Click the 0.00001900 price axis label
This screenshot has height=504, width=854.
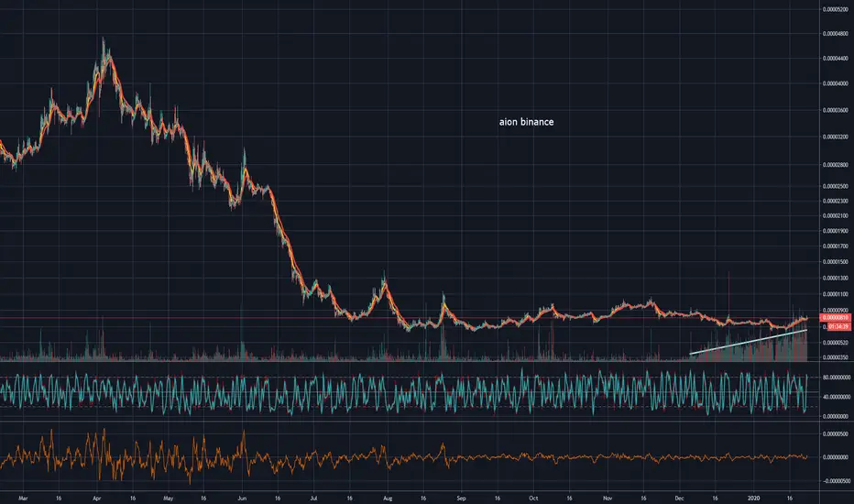click(x=836, y=231)
